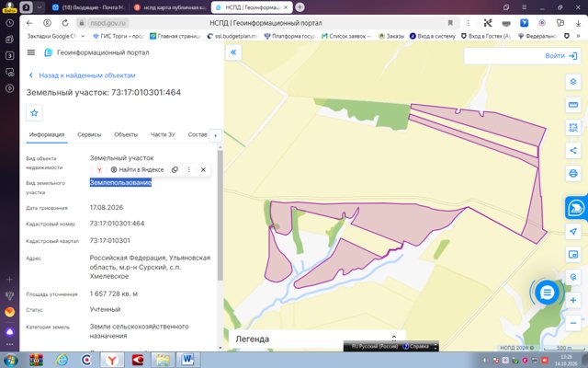
Task: Expand the Легенда panel
Action: (394, 339)
